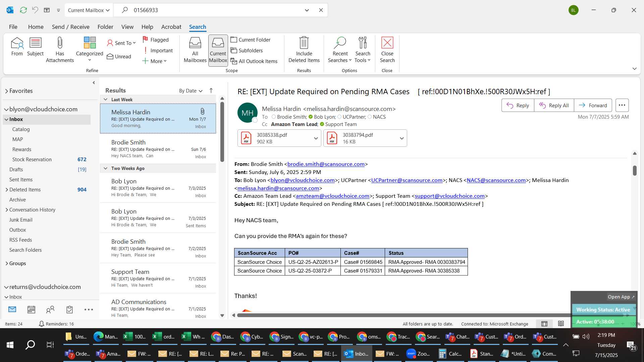
Task: Open Calculator from taskbar
Action: click(x=450, y=354)
